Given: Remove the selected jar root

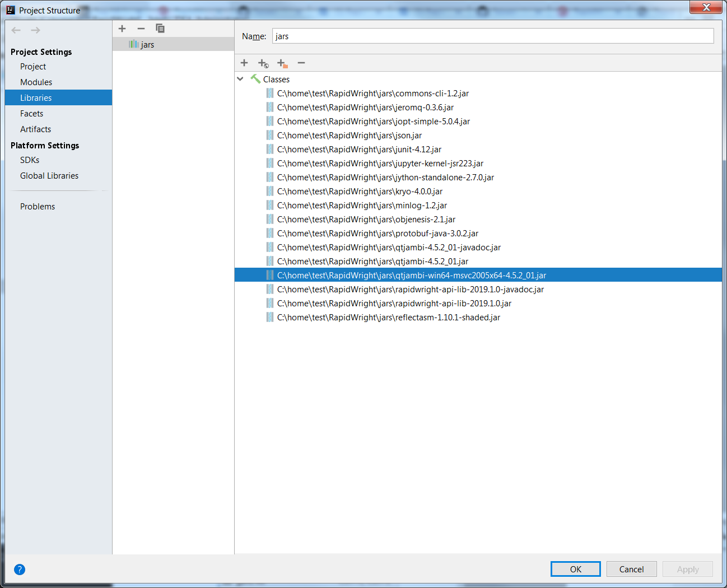Looking at the screenshot, I should pyautogui.click(x=301, y=63).
